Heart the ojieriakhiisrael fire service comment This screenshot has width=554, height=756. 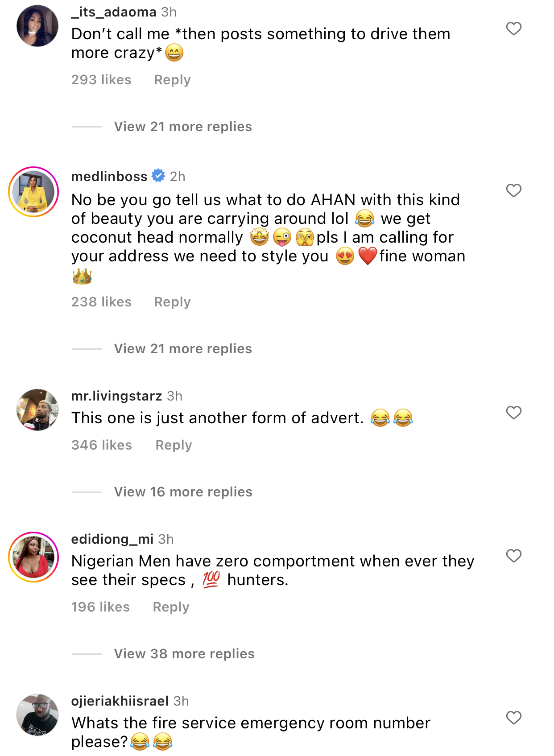tap(513, 718)
